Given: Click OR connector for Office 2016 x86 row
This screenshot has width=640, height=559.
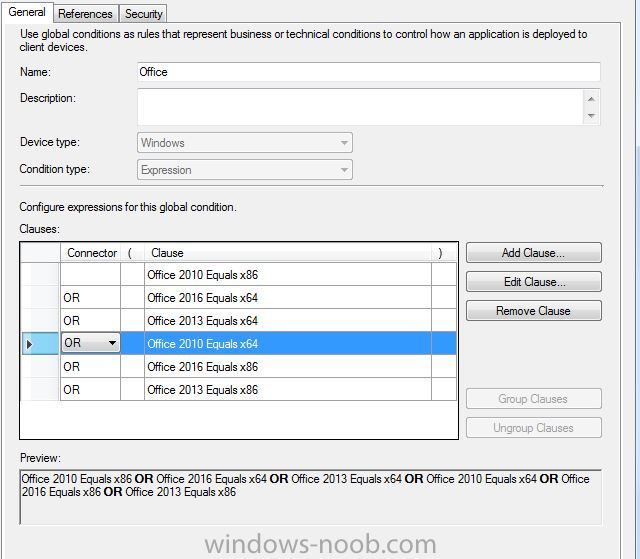Looking at the screenshot, I should (90, 366).
